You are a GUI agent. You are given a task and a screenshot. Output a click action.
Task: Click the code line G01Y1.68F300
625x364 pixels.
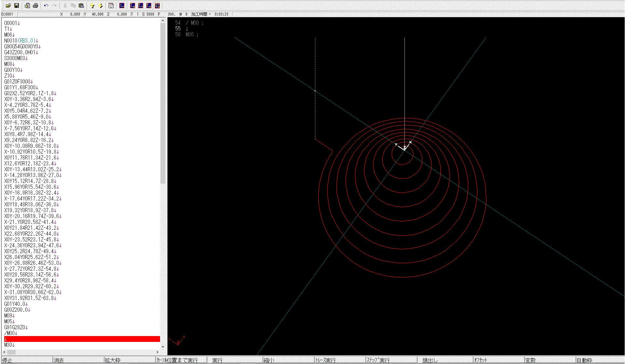(21, 87)
